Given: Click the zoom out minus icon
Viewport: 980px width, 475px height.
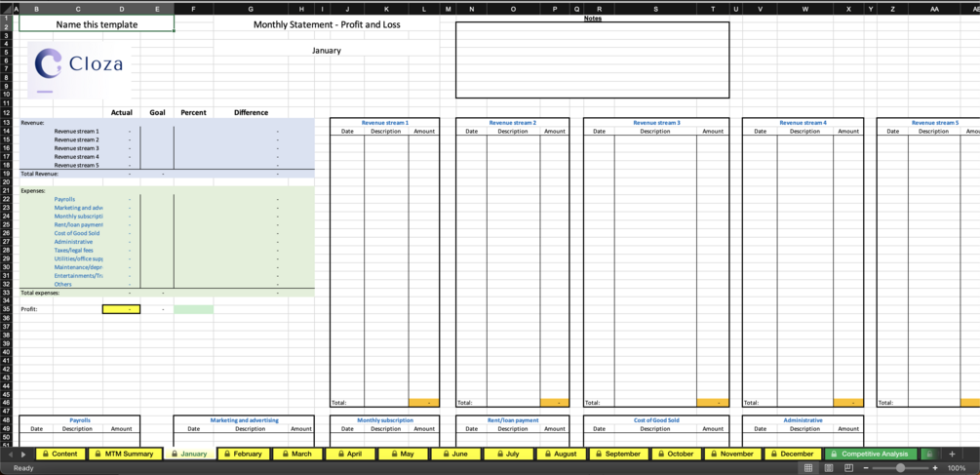Looking at the screenshot, I should 867,467.
